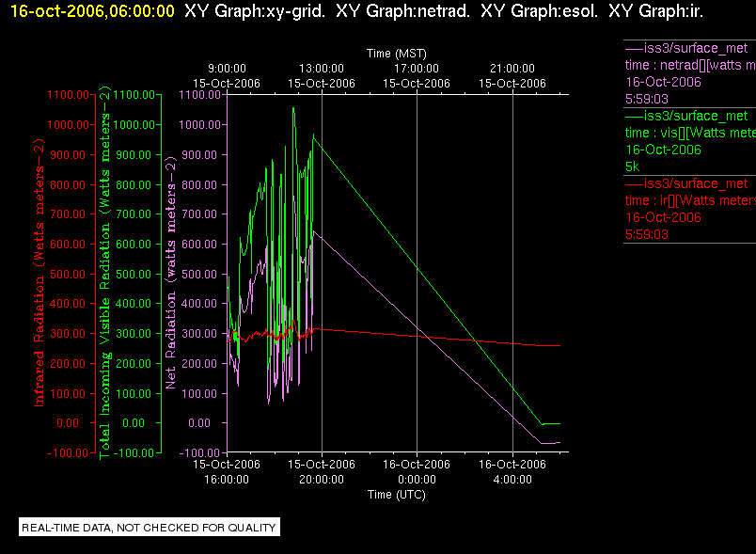Viewport: 756px width, 554px height.
Task: Click the green iss3/surface_met legend entry
Action: pyautogui.click(x=686, y=116)
